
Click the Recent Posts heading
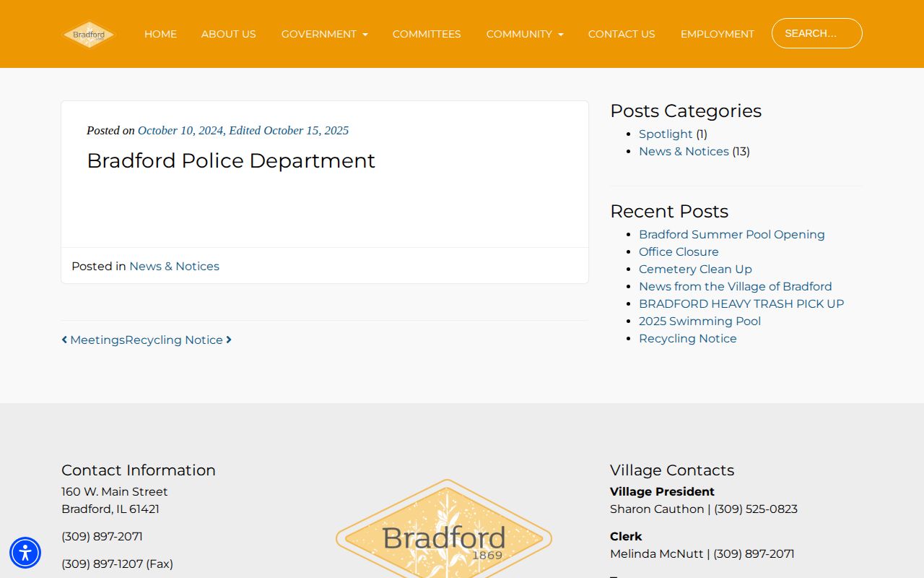click(669, 211)
